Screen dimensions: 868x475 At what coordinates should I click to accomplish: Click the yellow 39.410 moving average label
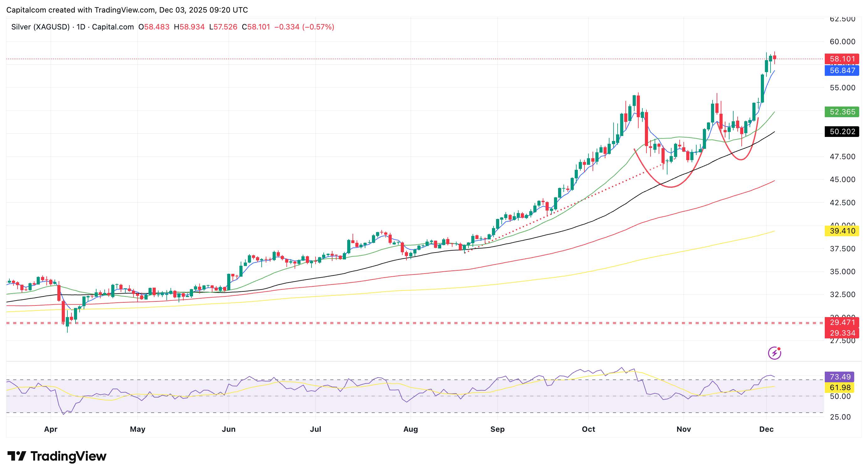coord(841,231)
